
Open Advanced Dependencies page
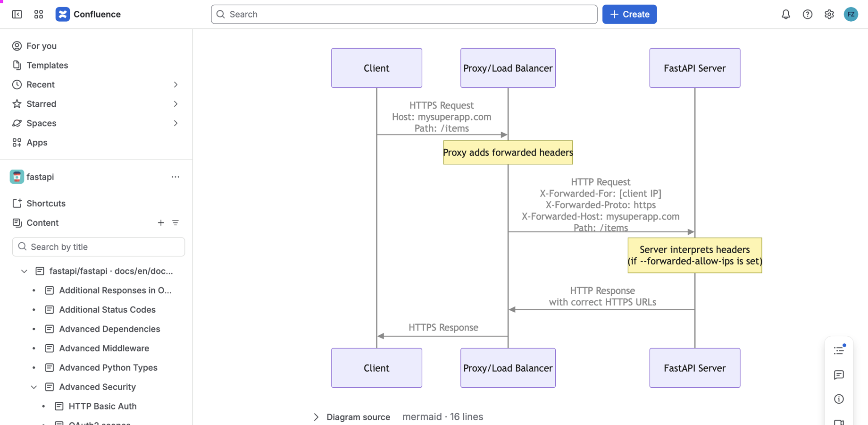[109, 329]
